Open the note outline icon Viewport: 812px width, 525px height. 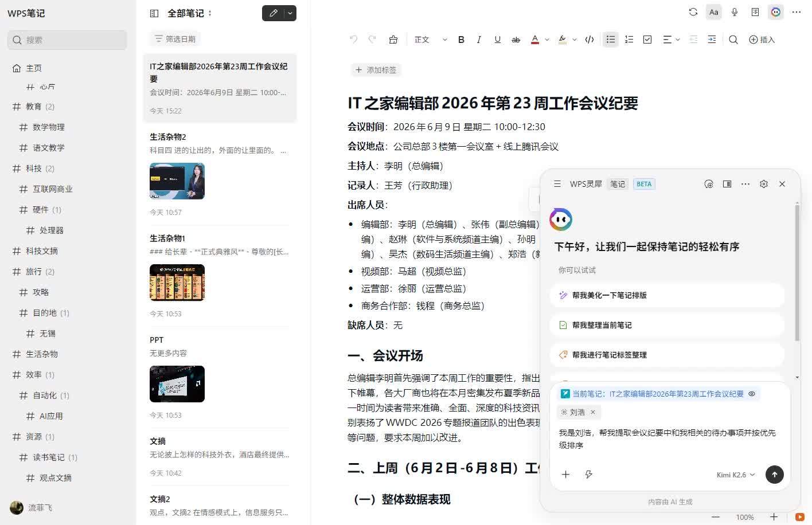coord(755,12)
